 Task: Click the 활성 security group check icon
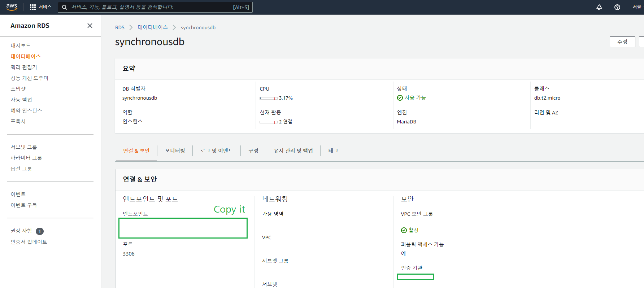point(404,230)
